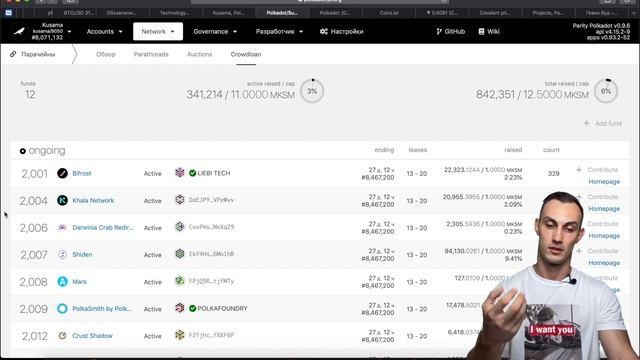Image resolution: width=640 pixels, height=360 pixels.
Task: Click the FPjQ5R_tjfMTy identicon
Action: click(180, 281)
